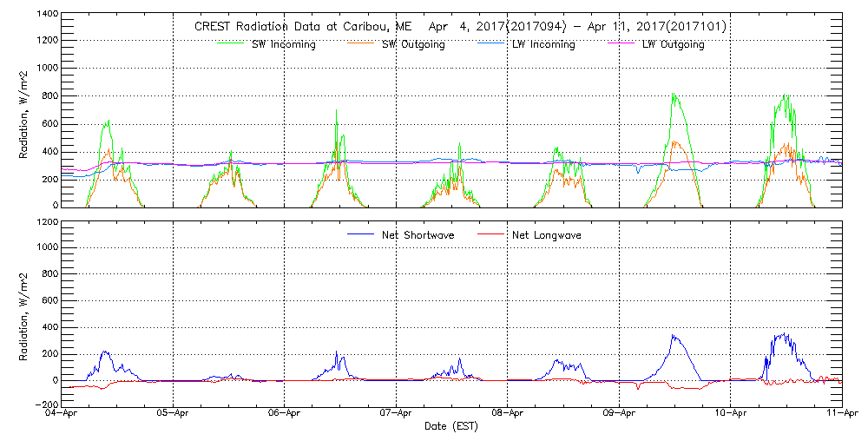Pick the 09-Apr date tick label
Viewport: 868px width, 434px height.
tap(619, 414)
